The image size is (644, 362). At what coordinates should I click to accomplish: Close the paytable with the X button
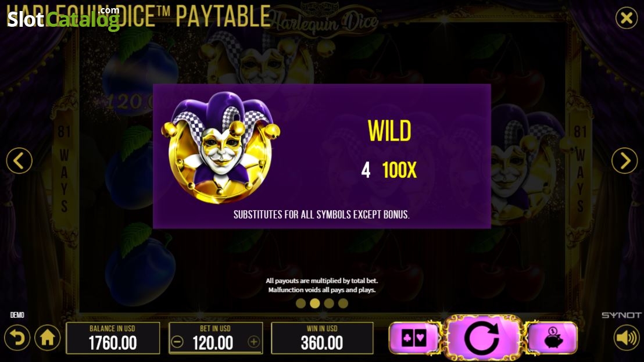tap(627, 17)
